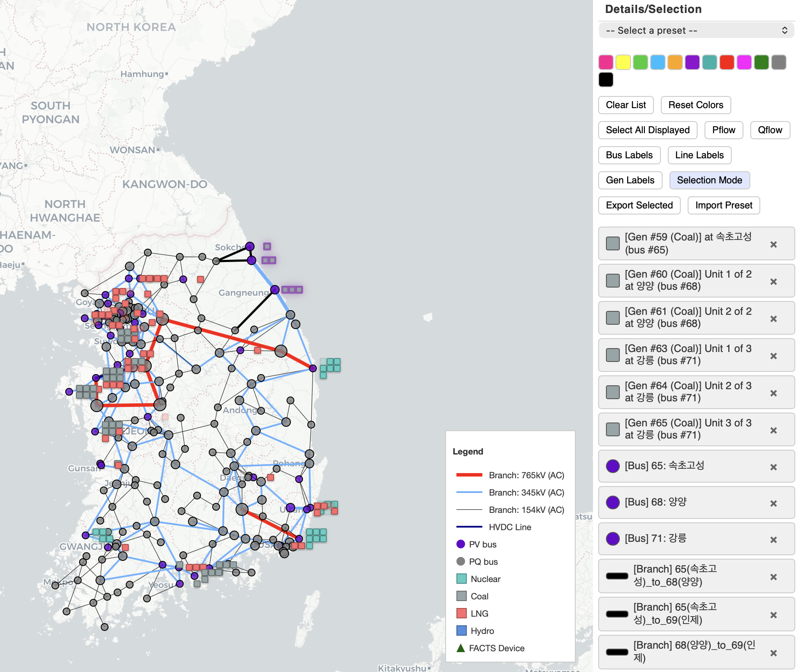797x672 pixels.
Task: Toggle Bus Labels display
Action: click(x=629, y=155)
